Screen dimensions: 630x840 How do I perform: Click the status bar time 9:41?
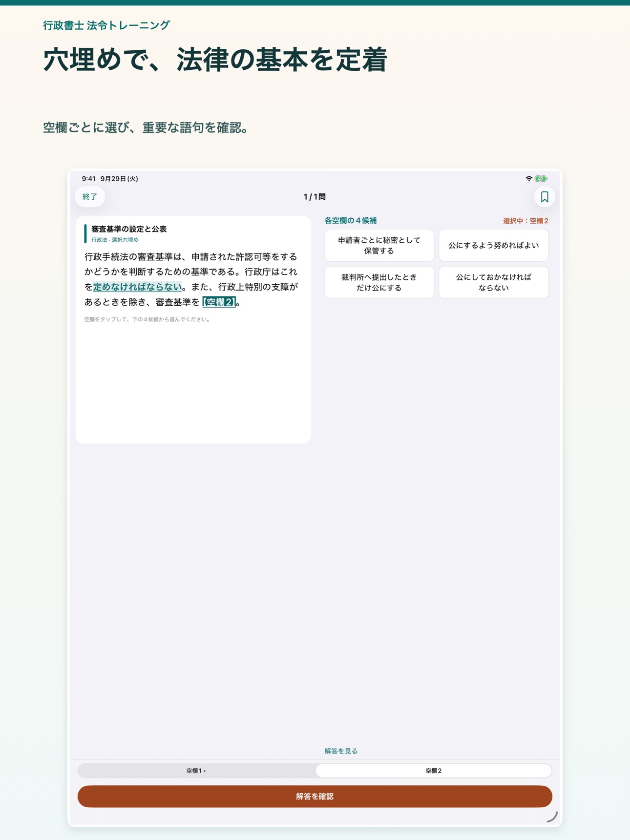point(89,179)
